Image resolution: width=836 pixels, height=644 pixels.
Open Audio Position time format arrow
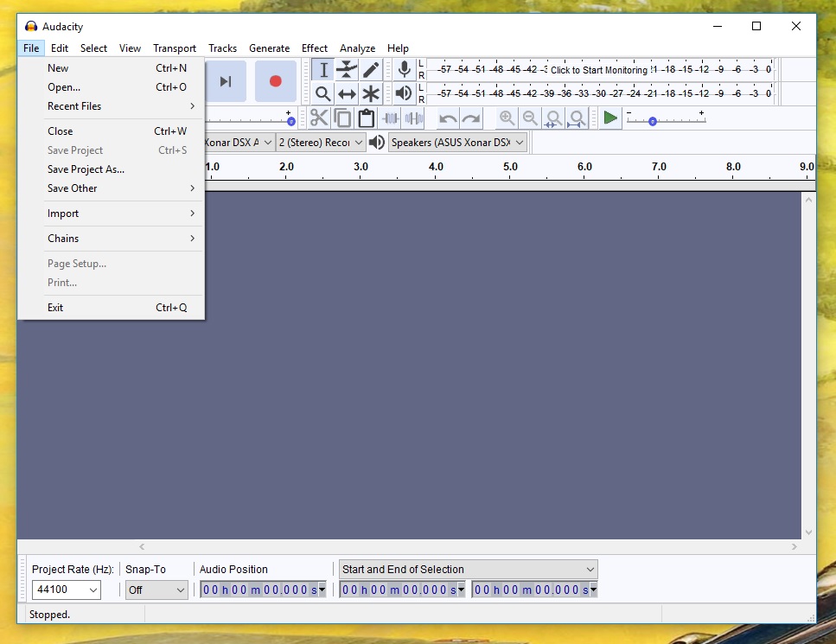322,590
